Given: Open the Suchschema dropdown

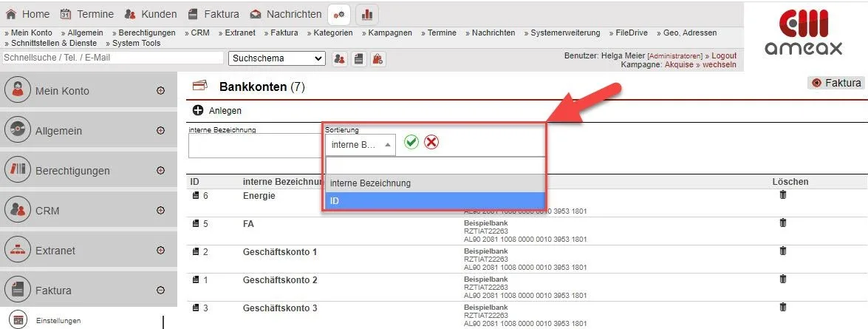Looking at the screenshot, I should point(277,58).
